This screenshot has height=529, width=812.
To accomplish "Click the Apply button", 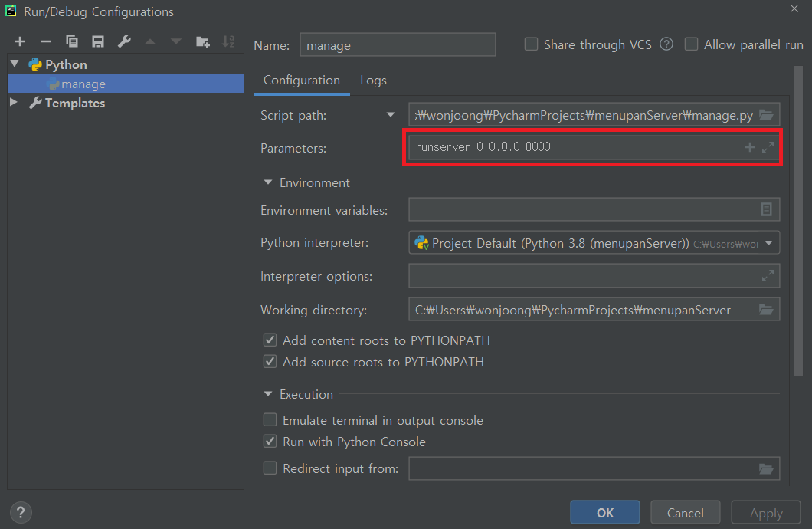I will click(x=766, y=513).
